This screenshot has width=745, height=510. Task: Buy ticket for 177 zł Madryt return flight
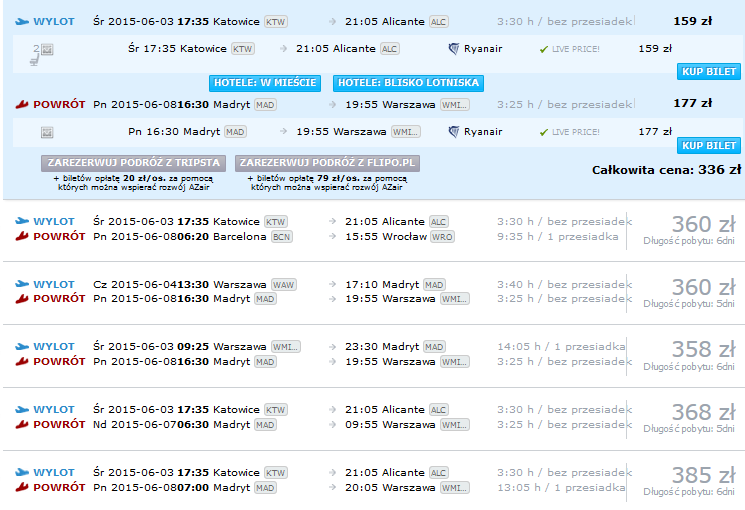[708, 145]
